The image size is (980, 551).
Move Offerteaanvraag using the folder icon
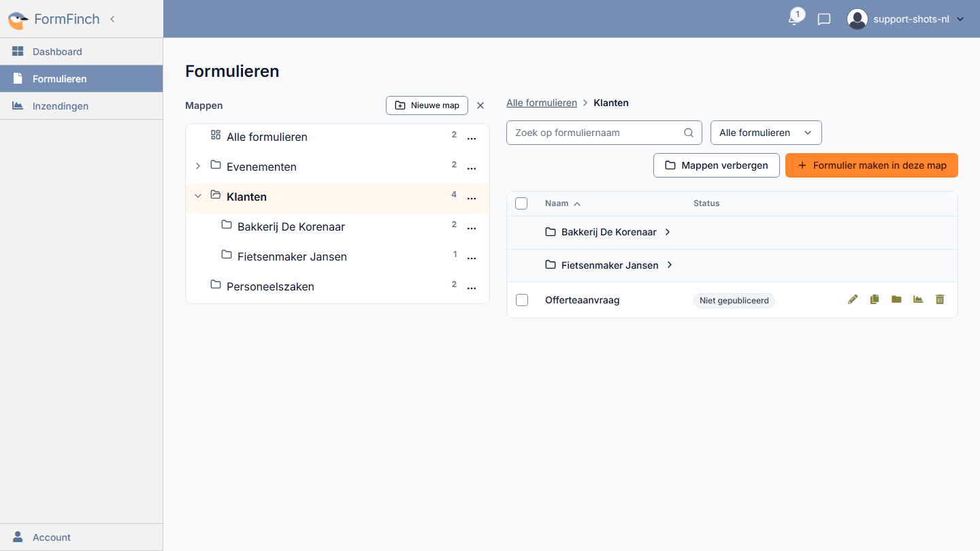click(x=896, y=299)
